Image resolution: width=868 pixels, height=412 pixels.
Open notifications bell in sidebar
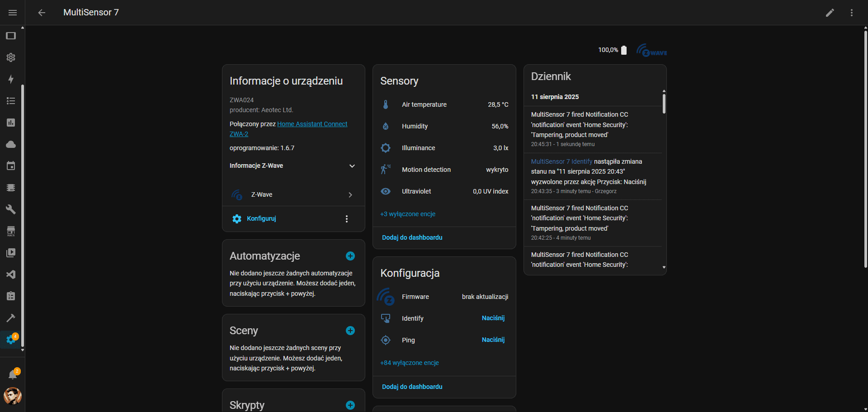(x=13, y=374)
